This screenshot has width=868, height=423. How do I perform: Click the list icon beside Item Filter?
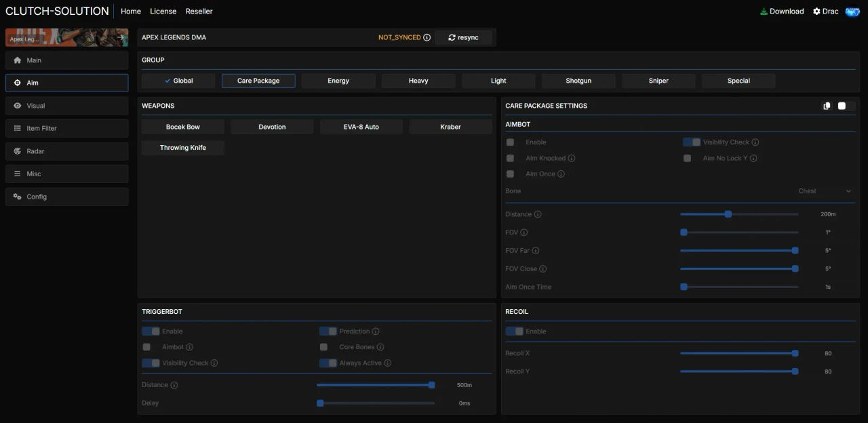tap(17, 128)
